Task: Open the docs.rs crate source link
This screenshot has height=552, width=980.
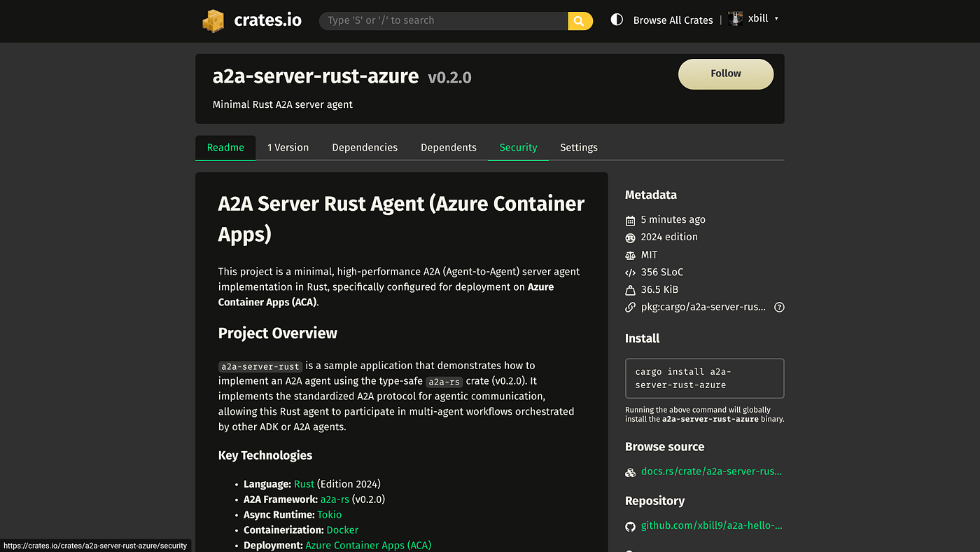Action: 711,471
